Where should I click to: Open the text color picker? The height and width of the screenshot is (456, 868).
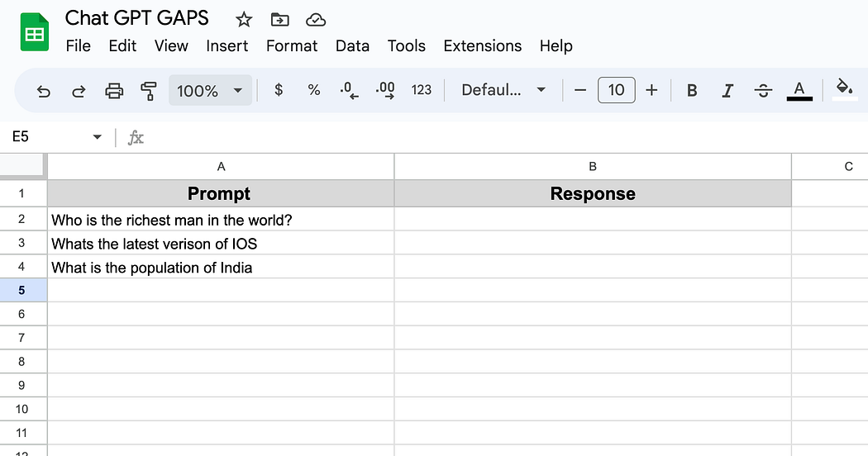[x=799, y=91]
